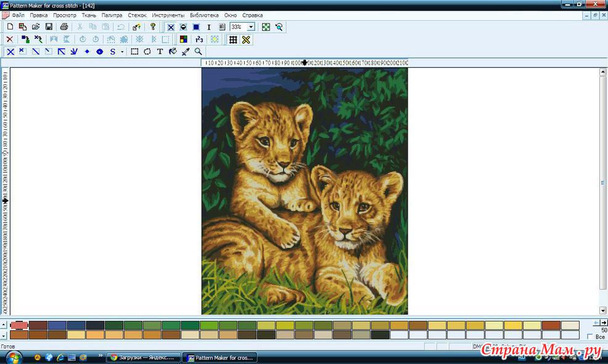The height and width of the screenshot is (364, 608).
Task: Open the Windows Start menu
Action: click(x=14, y=357)
